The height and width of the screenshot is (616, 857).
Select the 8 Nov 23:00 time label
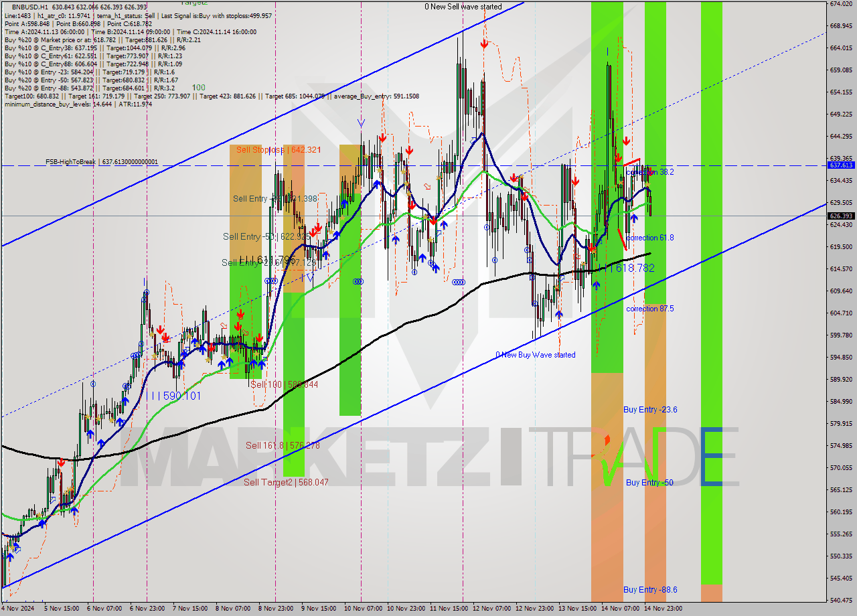point(276,609)
